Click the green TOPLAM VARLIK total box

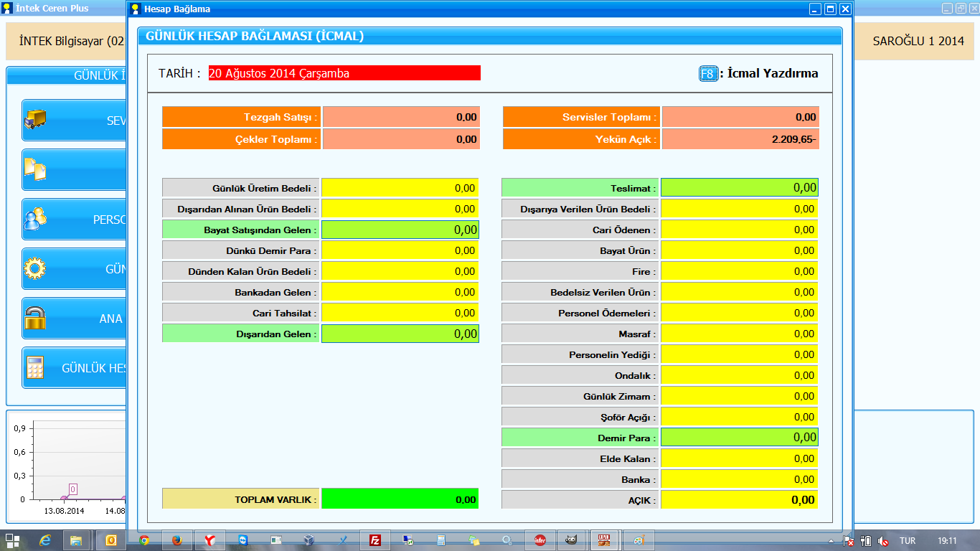[x=400, y=499]
